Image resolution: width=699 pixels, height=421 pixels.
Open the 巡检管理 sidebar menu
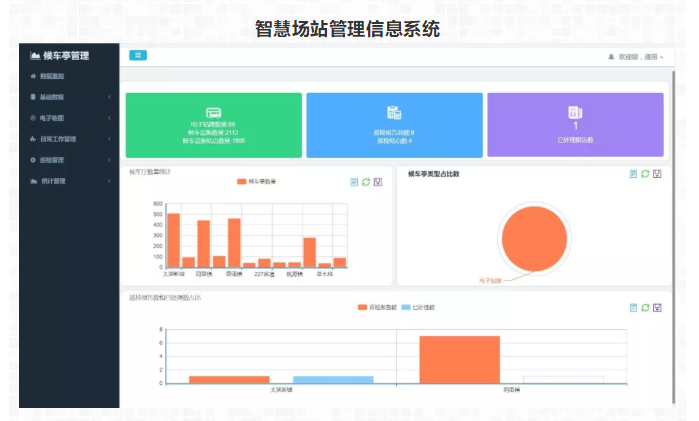click(69, 160)
